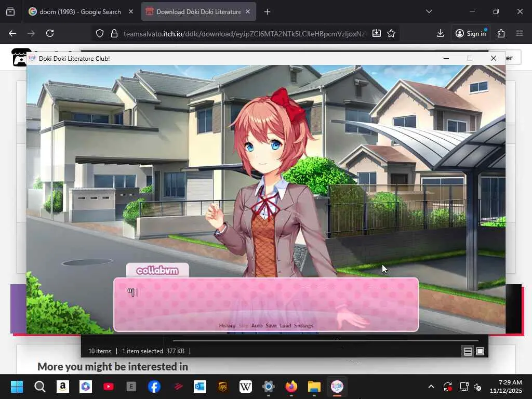Open the UPS app from the taskbar
This screenshot has height=399, width=532.
(x=223, y=387)
